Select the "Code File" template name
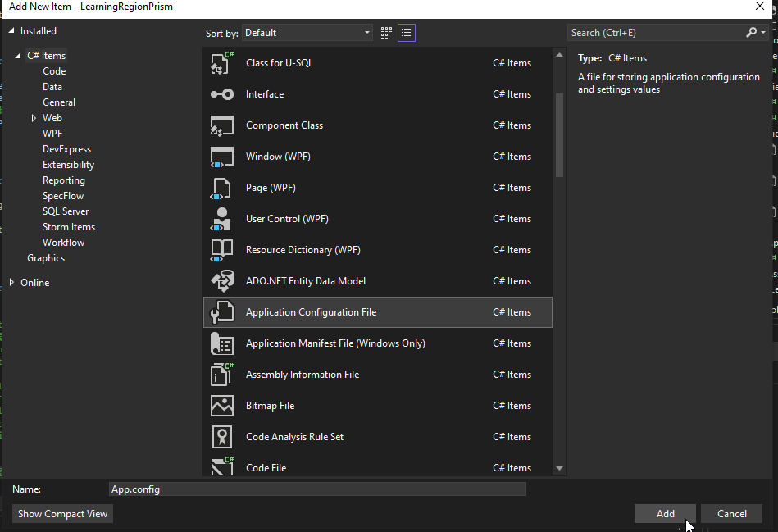The width and height of the screenshot is (778, 532). [x=266, y=468]
